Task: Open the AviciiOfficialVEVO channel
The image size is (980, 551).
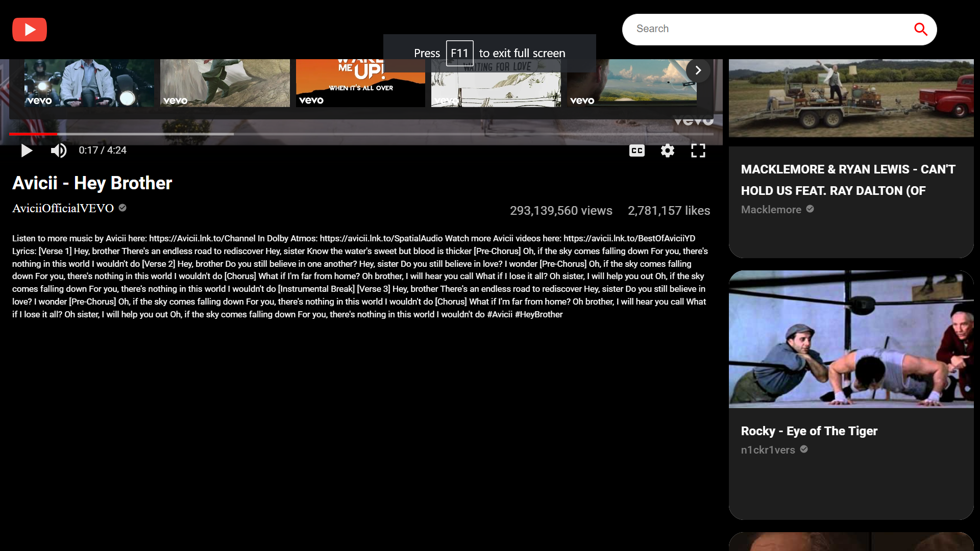Action: 63,208
